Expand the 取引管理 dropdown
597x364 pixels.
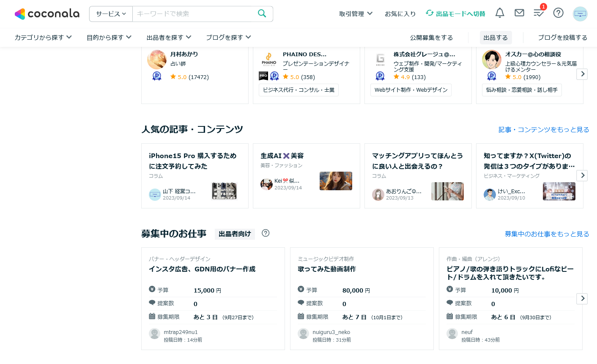(356, 14)
